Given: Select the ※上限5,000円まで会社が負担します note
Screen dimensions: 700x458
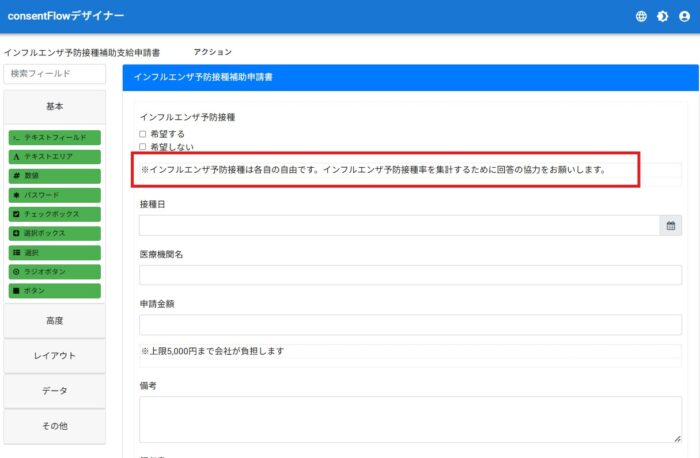Looking at the screenshot, I should (212, 351).
